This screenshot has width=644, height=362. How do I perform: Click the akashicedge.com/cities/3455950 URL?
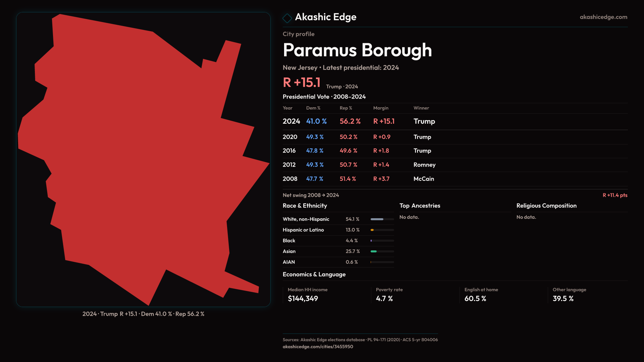tap(318, 347)
